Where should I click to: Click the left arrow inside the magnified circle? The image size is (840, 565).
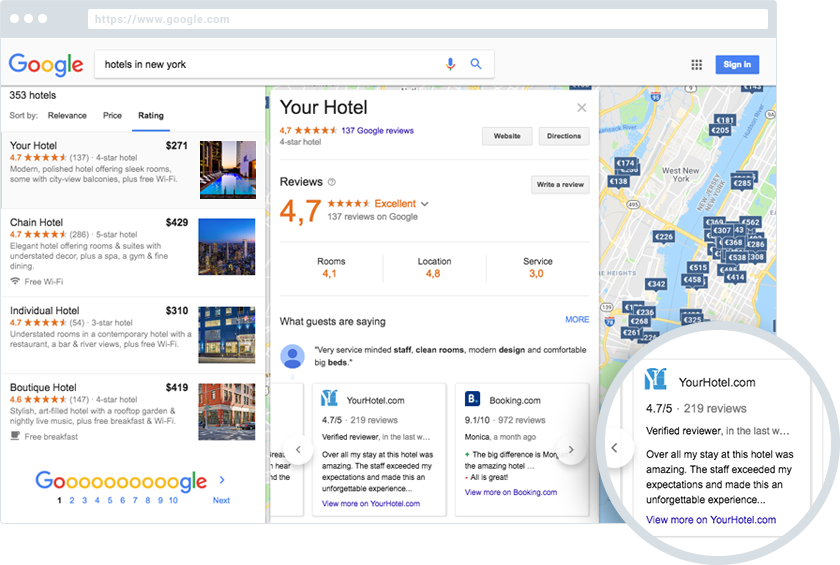(x=614, y=448)
